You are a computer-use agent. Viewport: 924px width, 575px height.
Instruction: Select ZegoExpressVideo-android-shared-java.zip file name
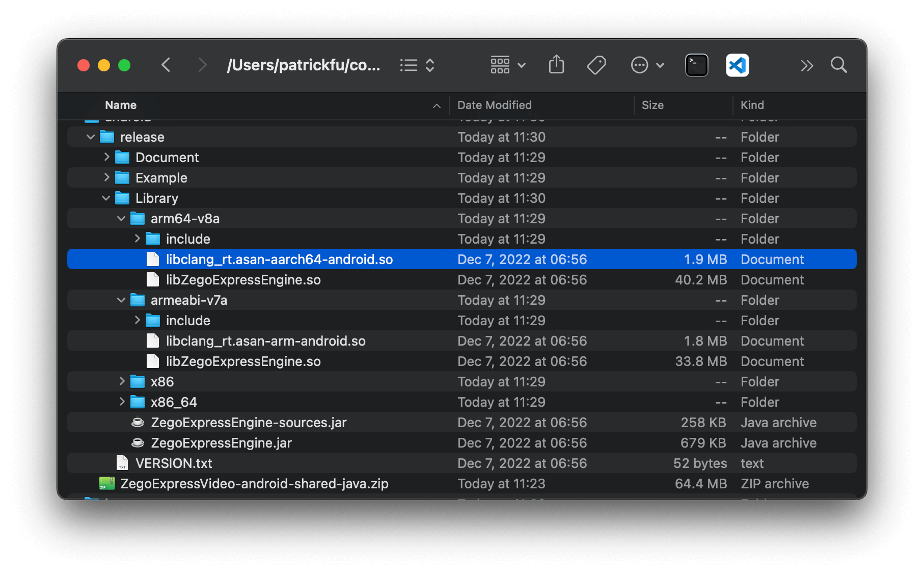(x=254, y=484)
